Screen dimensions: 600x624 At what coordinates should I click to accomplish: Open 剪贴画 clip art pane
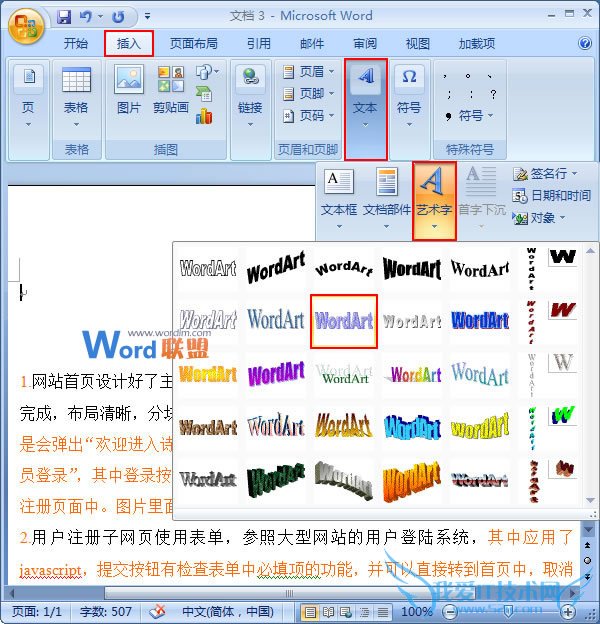[x=171, y=91]
